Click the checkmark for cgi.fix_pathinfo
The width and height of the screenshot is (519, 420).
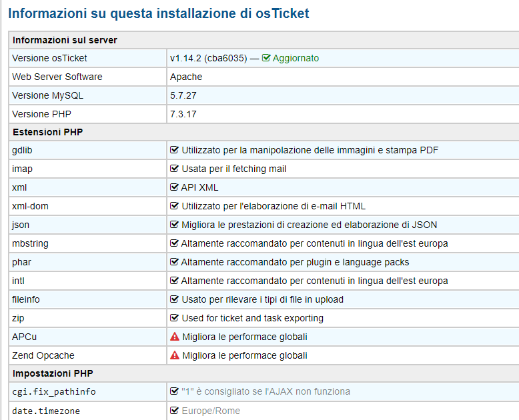pyautogui.click(x=175, y=391)
